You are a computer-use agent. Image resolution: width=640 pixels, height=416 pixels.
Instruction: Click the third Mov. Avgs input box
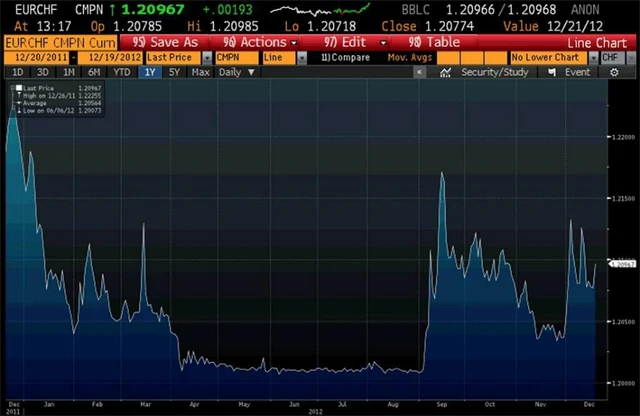click(496, 58)
